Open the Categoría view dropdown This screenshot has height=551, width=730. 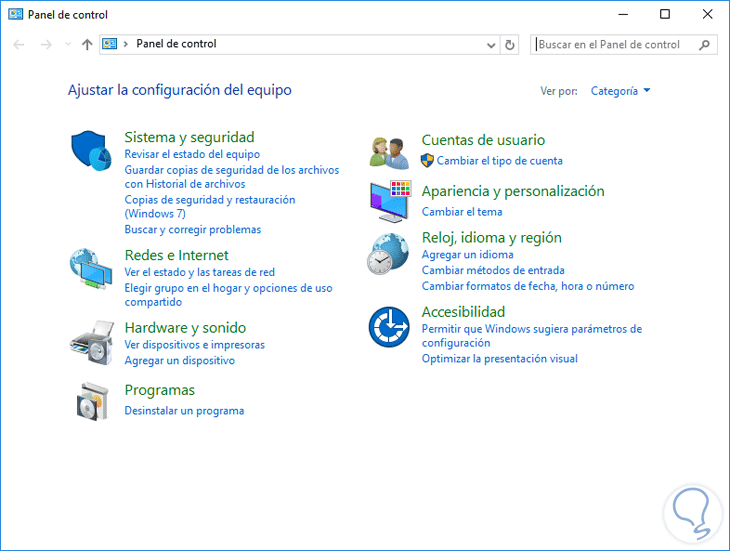pos(620,91)
